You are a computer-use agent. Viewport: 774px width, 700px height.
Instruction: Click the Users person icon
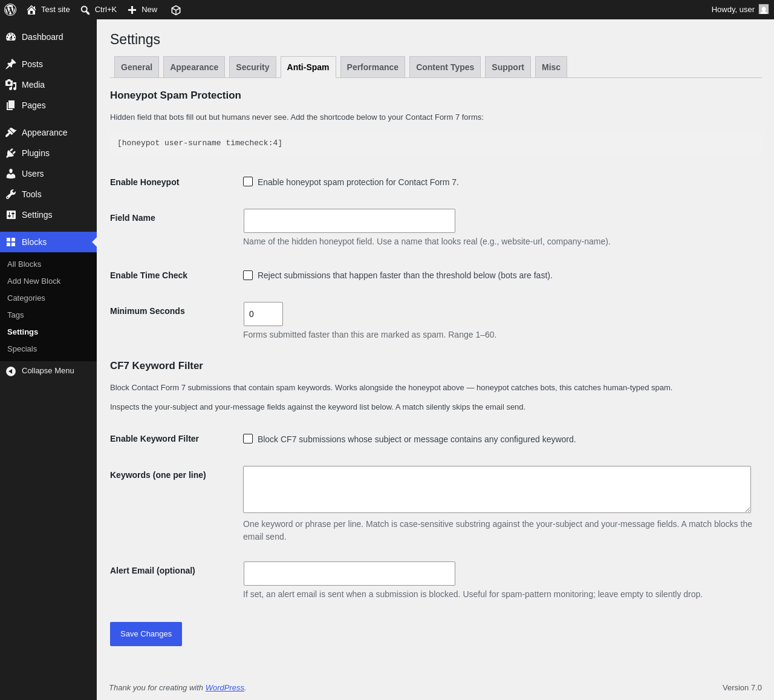(11, 174)
